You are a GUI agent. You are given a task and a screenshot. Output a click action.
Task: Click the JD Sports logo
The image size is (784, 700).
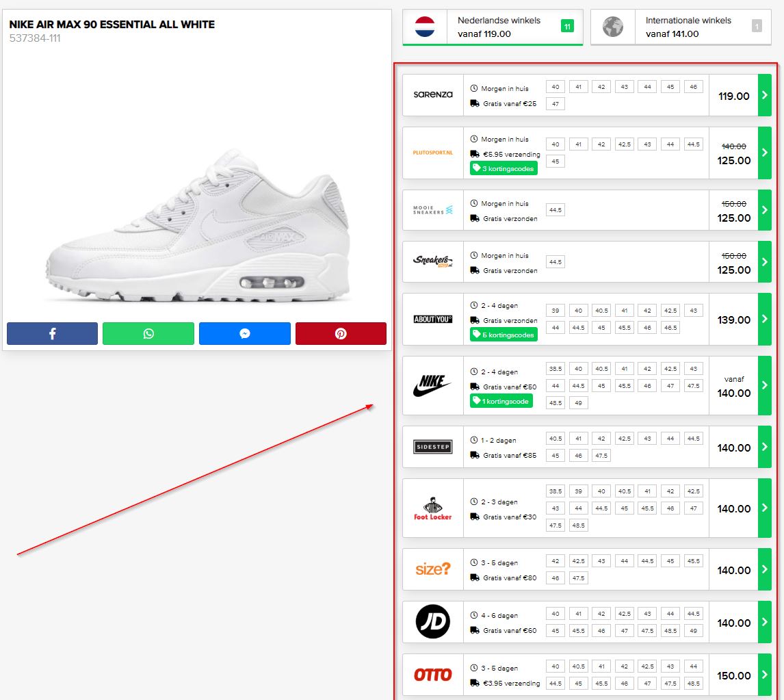click(433, 621)
